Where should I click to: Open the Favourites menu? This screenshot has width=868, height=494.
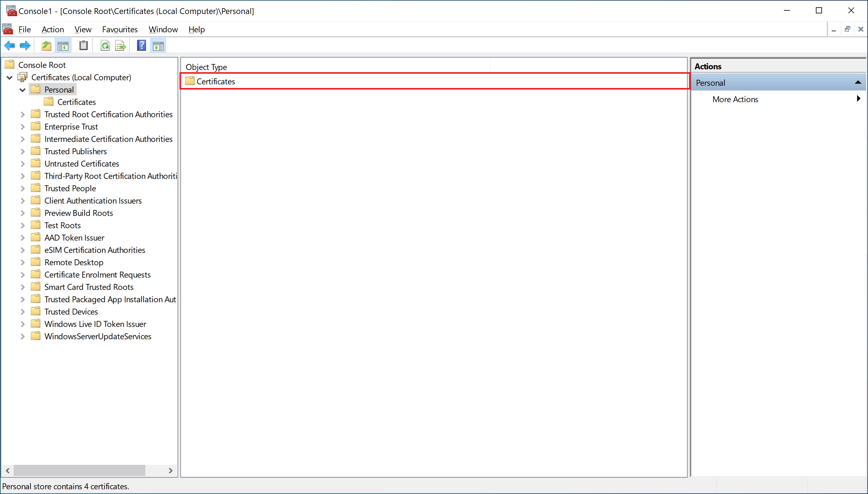(120, 30)
